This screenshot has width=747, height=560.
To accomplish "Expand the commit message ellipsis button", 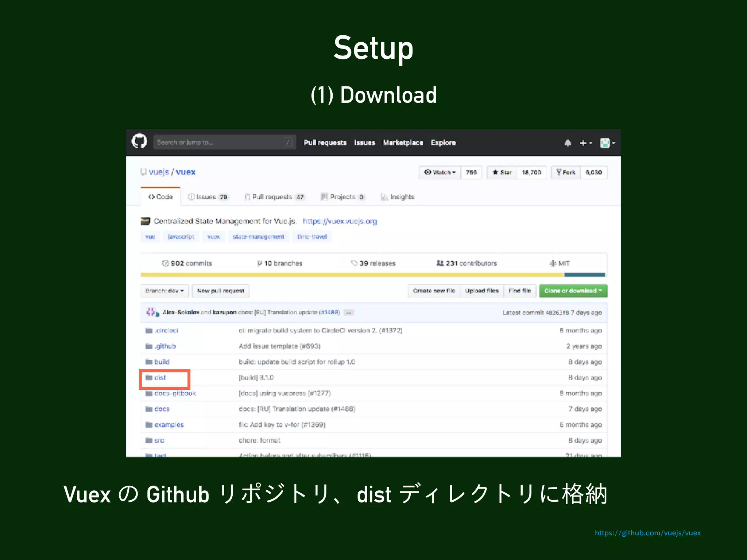I will click(x=349, y=312).
